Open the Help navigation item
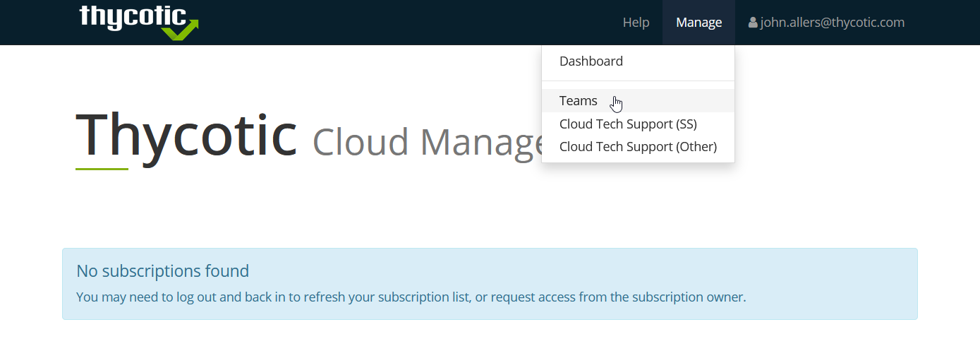 pos(636,23)
